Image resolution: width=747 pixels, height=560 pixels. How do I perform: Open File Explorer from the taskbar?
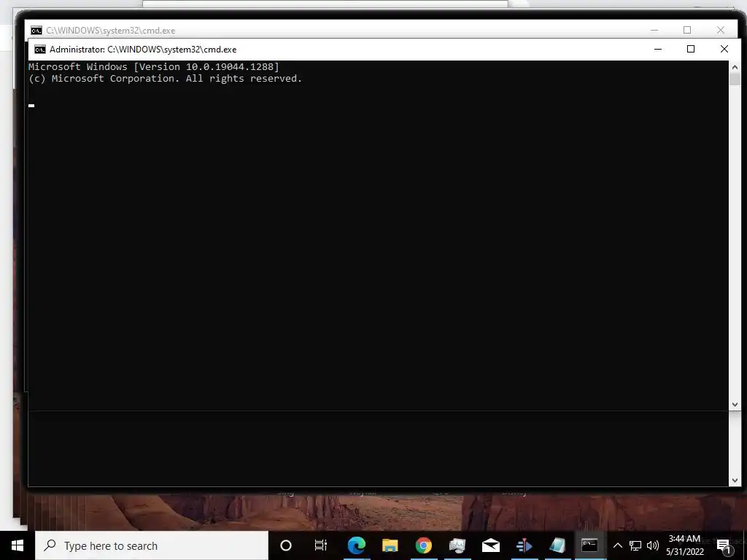[390, 545]
